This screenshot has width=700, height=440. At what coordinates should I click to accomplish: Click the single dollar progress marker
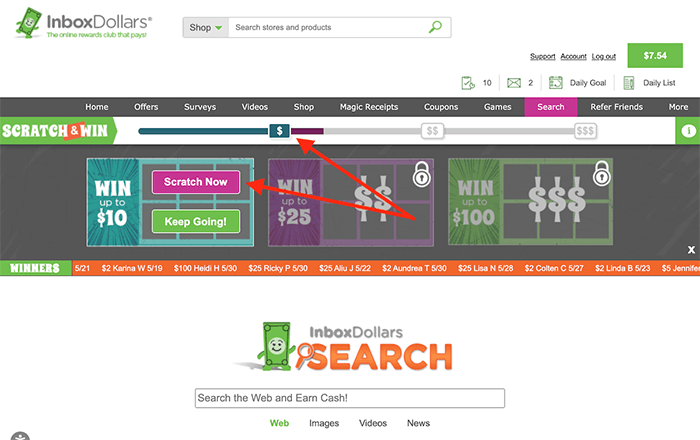coord(279,131)
